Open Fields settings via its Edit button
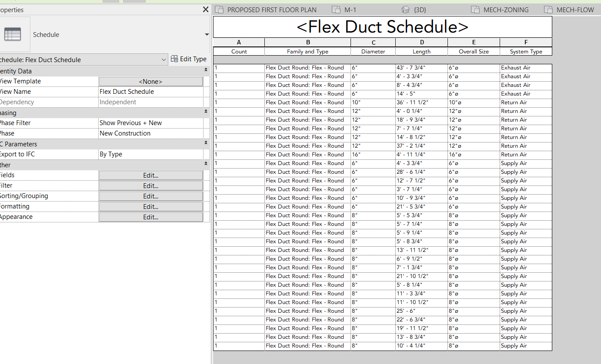 pos(150,175)
